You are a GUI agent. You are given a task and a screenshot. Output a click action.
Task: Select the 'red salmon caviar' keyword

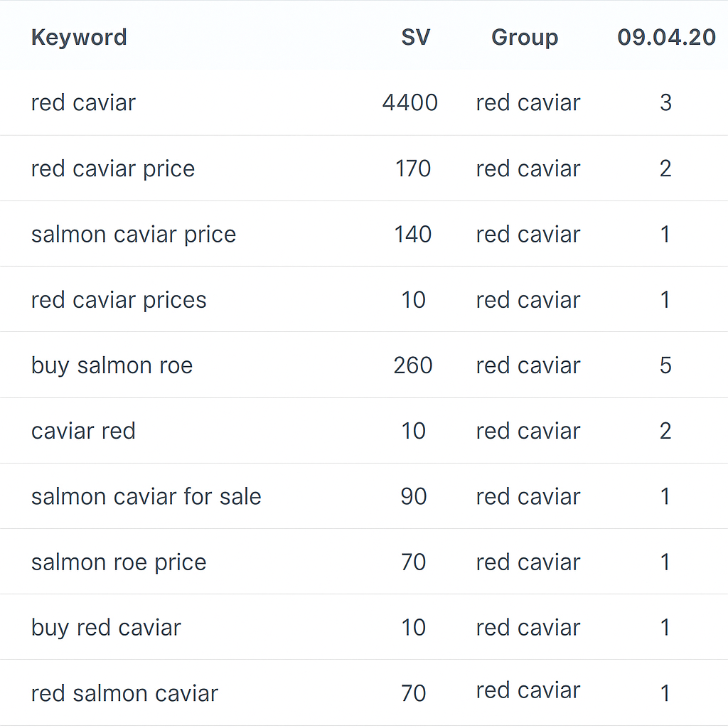(x=124, y=693)
